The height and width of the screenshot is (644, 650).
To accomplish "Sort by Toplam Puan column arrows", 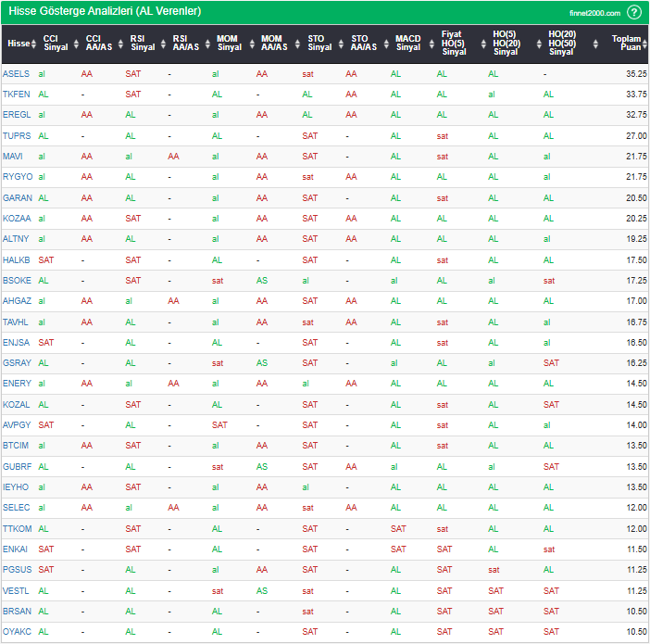I will coord(644,44).
